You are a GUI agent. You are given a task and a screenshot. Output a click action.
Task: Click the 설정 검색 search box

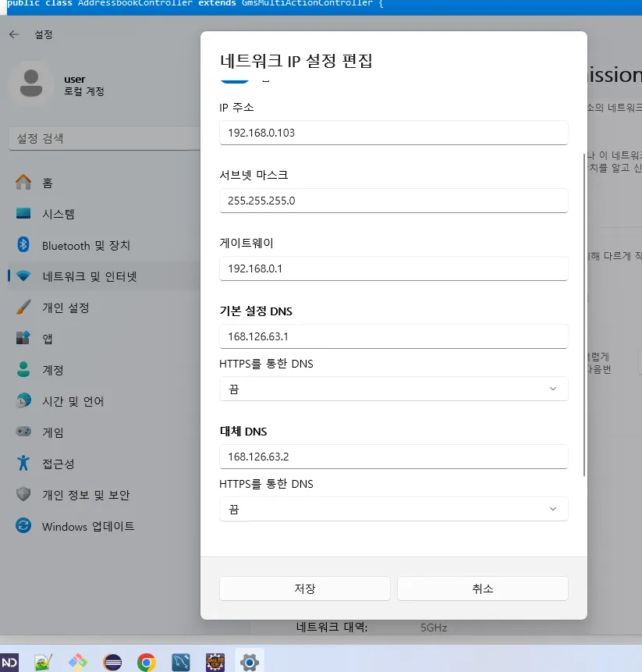(104, 138)
